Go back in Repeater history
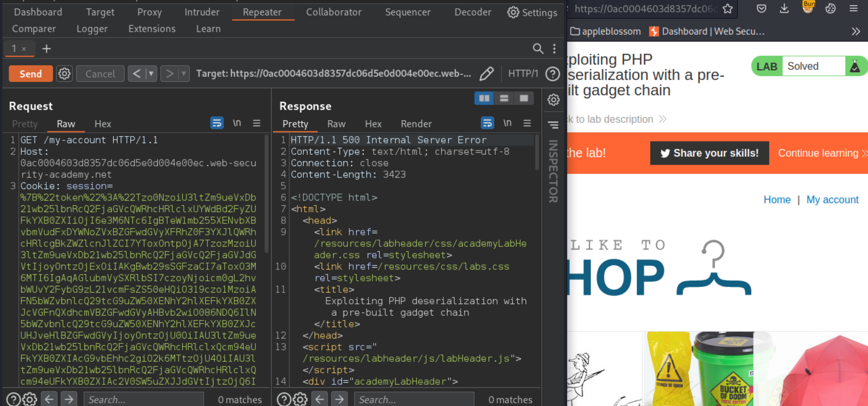 [x=136, y=73]
